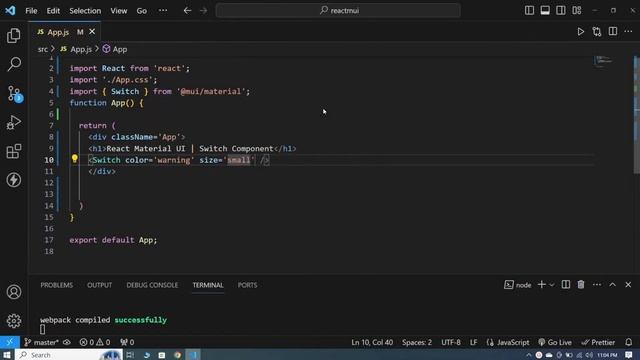640x360 pixels.
Task: Switch to the PORTS tab
Action: (x=247, y=285)
